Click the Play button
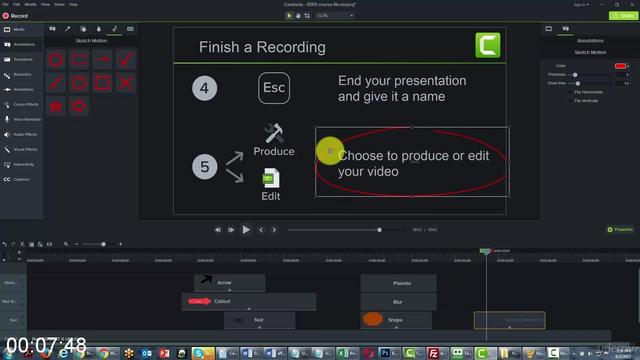This screenshot has width=640, height=360. tap(246, 230)
